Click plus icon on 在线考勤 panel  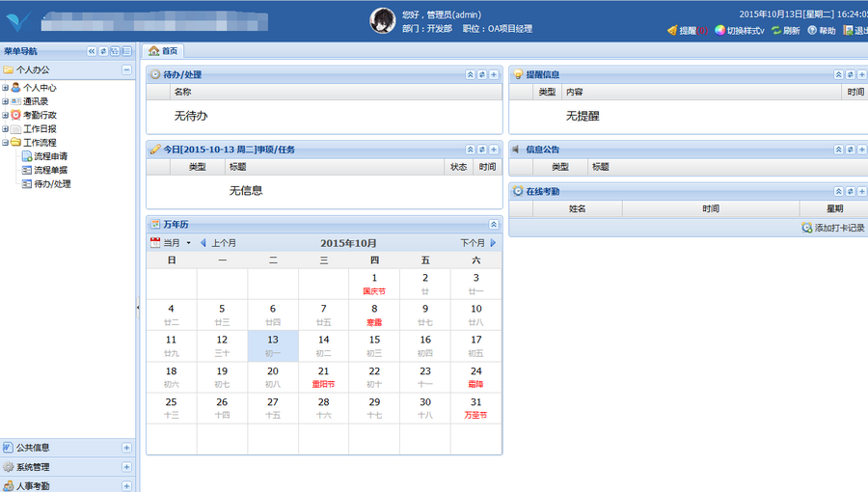point(862,191)
